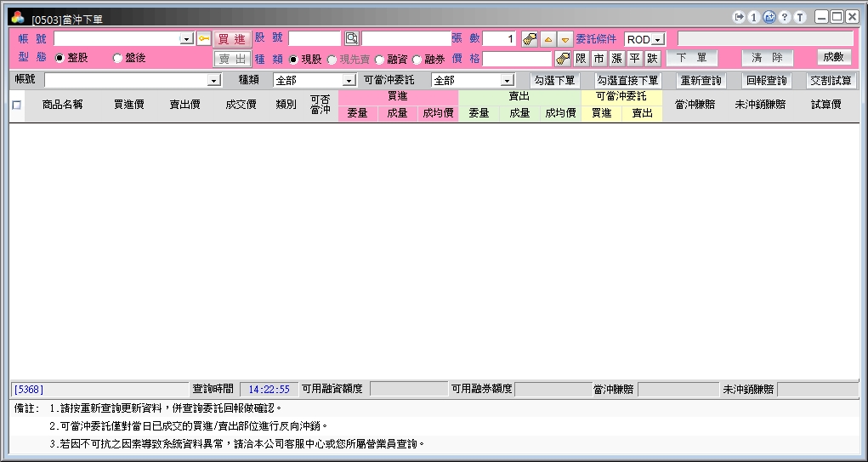The height and width of the screenshot is (462, 868).
Task: Click the 可用融券額度 status field
Action: point(553,389)
